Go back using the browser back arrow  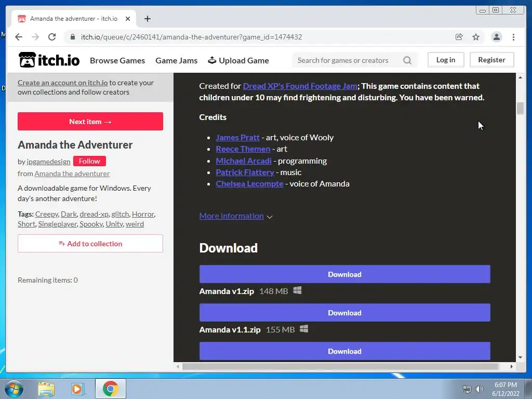coord(19,37)
